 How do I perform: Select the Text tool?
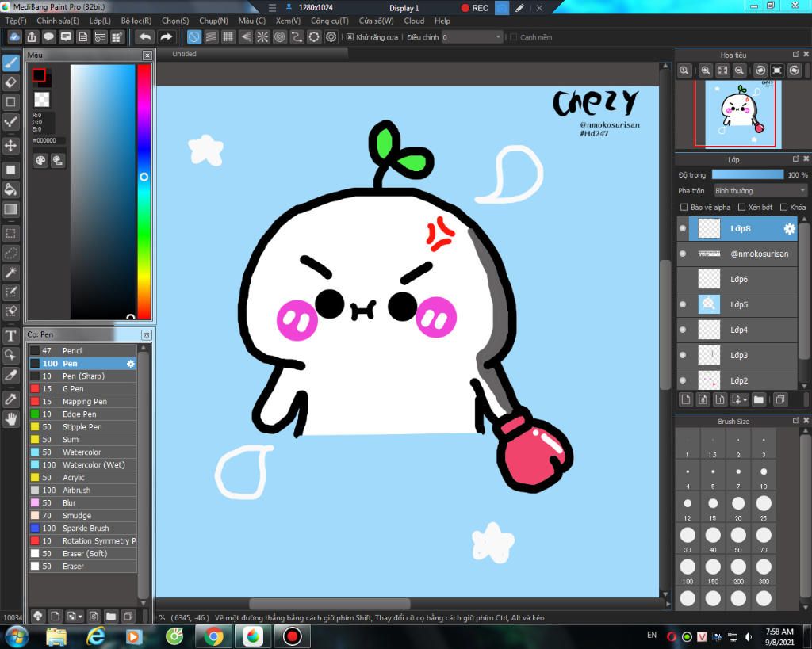10,335
